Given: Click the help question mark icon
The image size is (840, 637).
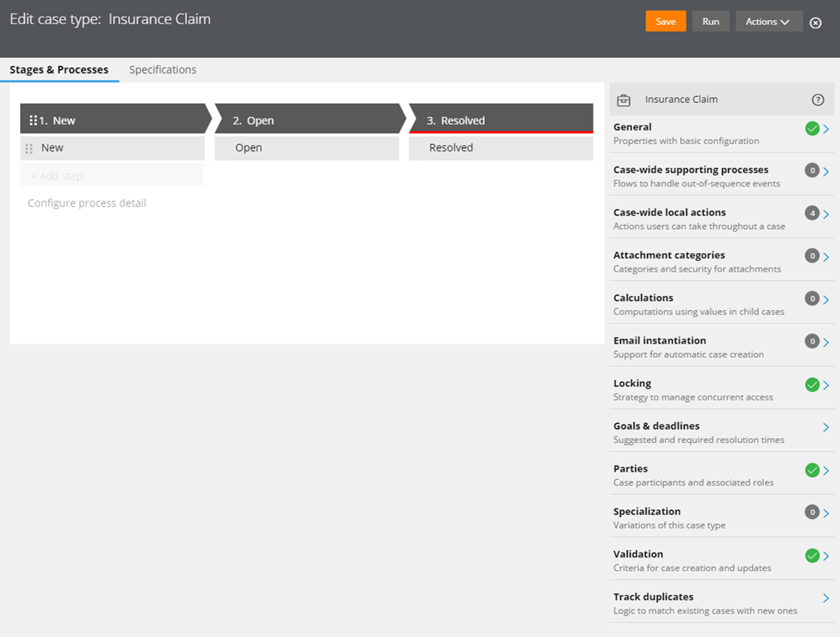Looking at the screenshot, I should point(817,99).
